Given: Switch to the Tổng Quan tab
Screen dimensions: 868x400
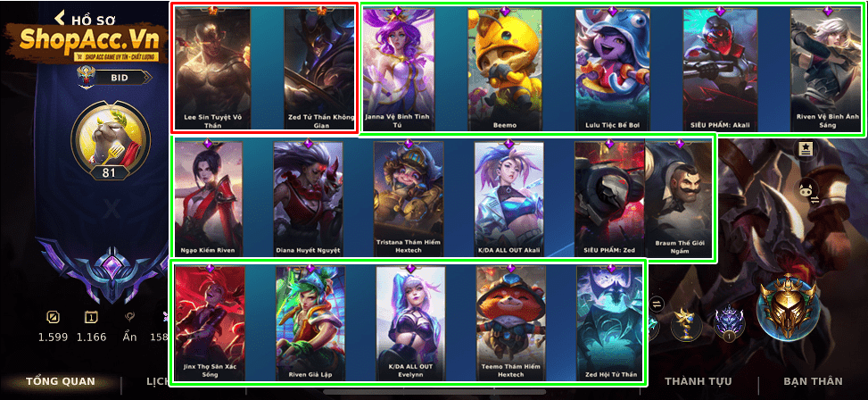Looking at the screenshot, I should (x=61, y=381).
